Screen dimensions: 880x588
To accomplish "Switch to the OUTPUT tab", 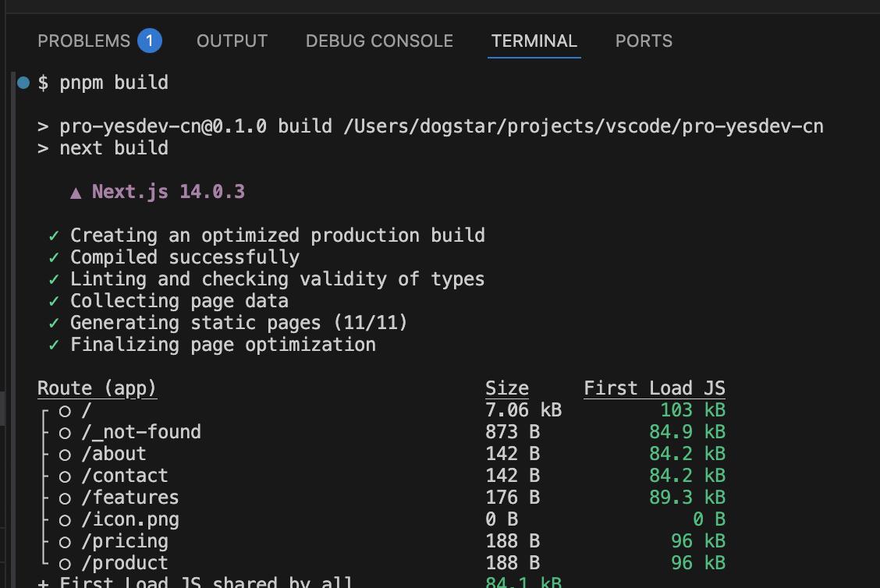I will [x=232, y=41].
